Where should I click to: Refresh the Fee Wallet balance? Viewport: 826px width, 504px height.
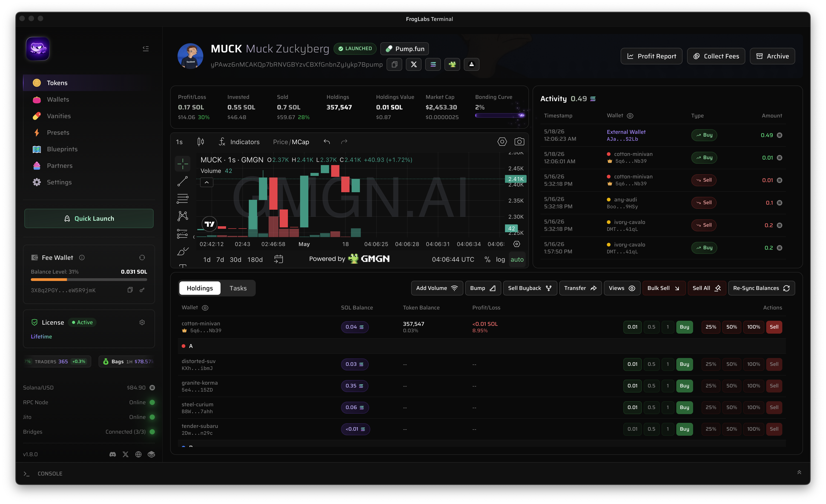coord(142,257)
